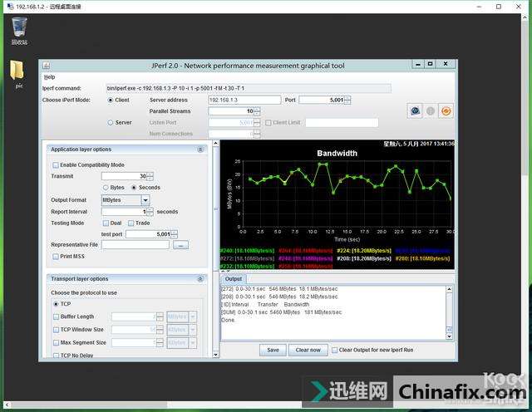Click the JPerf window title icon
This screenshot has height=412, width=532.
tap(47, 65)
